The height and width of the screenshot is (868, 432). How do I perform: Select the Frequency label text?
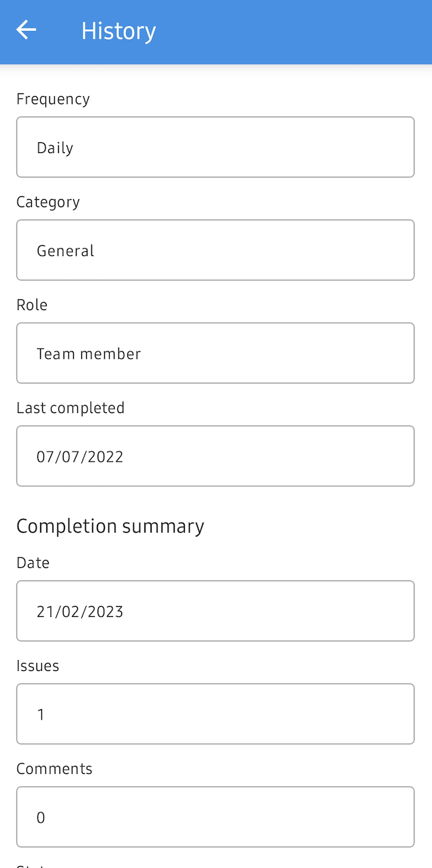[x=53, y=99]
